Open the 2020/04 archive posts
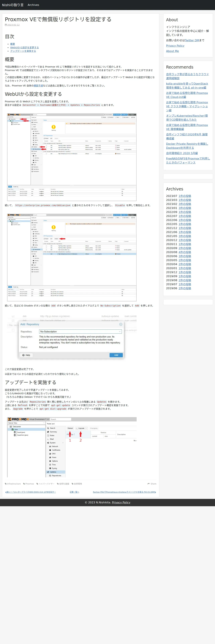Screen dimensions: 215x644 [x=185, y=264]
